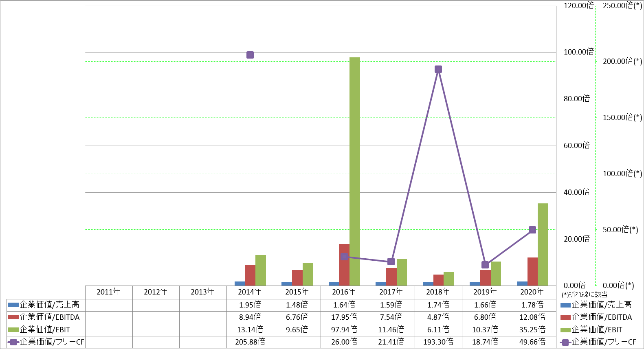The height and width of the screenshot is (349, 644).
Task: Click the 9.65倍 table cell
Action: coord(297,329)
